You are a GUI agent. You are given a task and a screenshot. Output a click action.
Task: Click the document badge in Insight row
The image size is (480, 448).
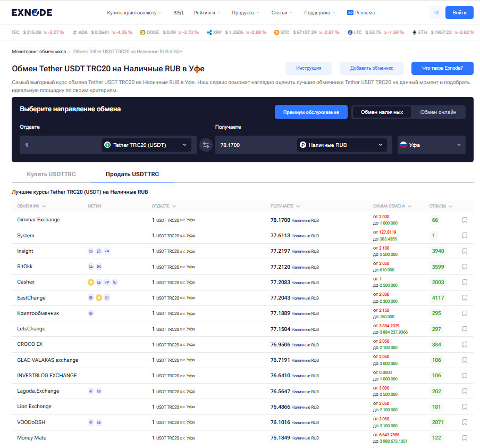(98, 251)
